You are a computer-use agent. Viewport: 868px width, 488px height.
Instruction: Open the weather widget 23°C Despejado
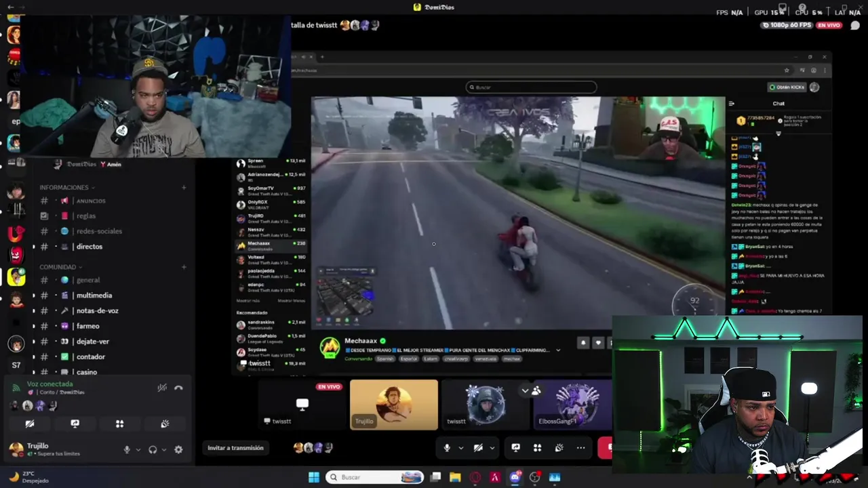click(28, 477)
